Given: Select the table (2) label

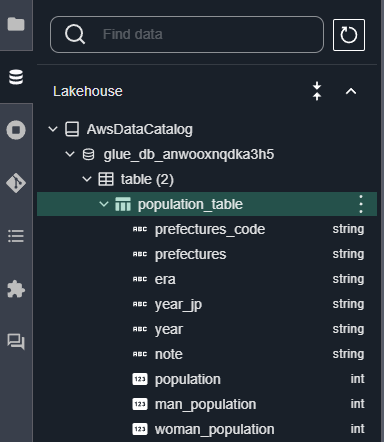Looking at the screenshot, I should pyautogui.click(x=147, y=179).
